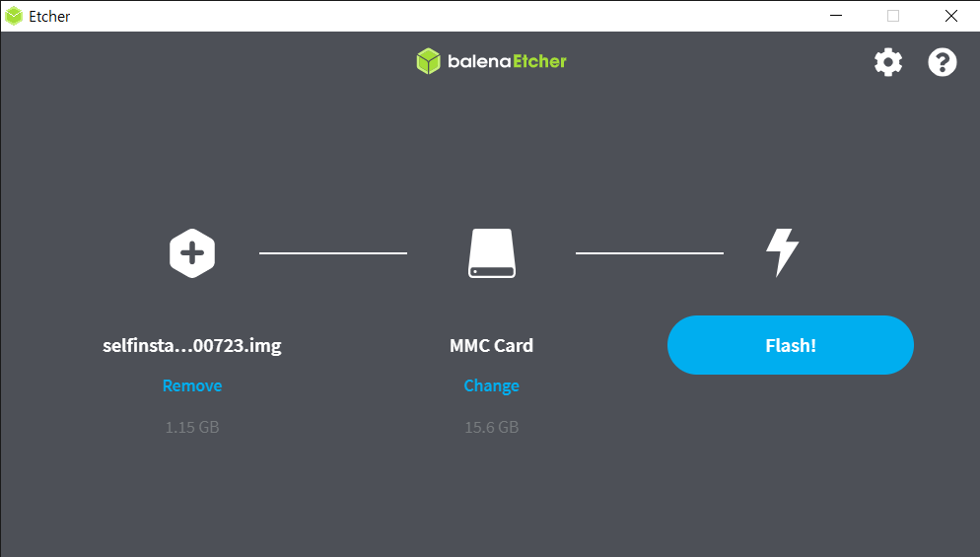
Task: Click the 15.6 GB drive size text
Action: click(491, 427)
